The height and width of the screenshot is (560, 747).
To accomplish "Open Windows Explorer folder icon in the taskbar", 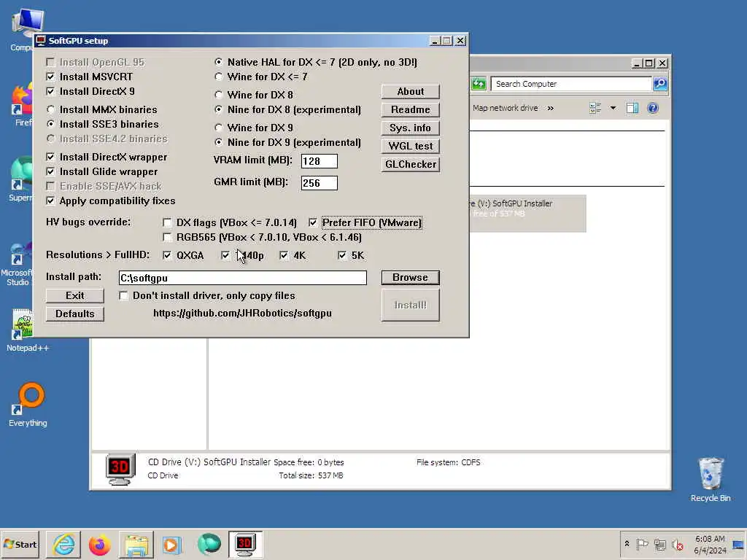I will tap(136, 545).
